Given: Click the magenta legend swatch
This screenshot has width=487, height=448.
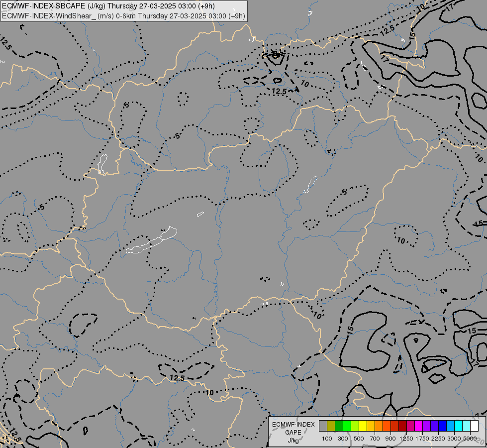Looking at the screenshot, I should [419, 426].
